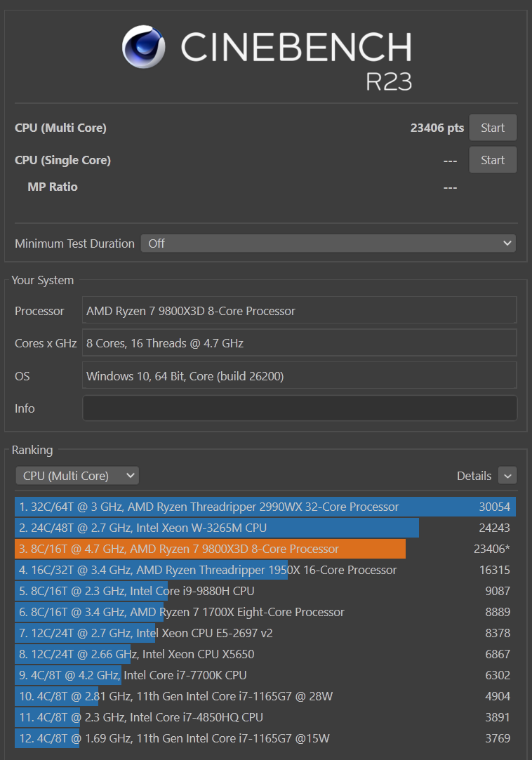Click into the Info text field
Screen dimensions: 532x760
click(x=300, y=408)
